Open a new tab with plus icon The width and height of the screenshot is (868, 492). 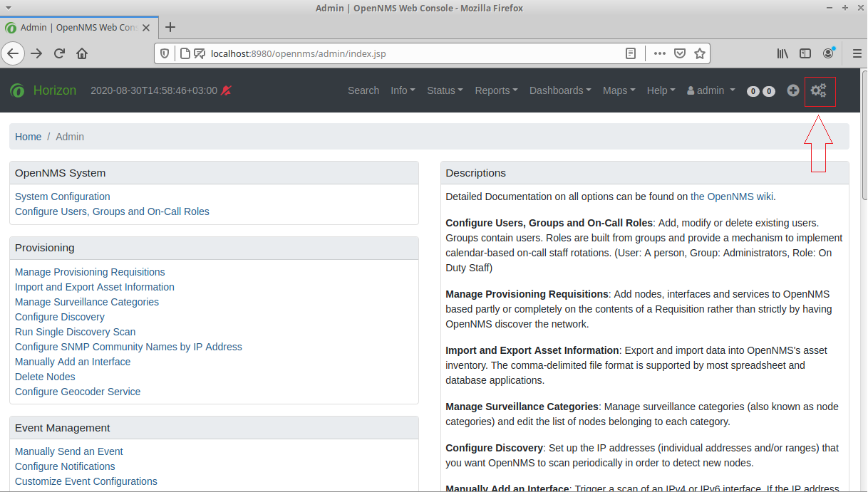(x=170, y=28)
